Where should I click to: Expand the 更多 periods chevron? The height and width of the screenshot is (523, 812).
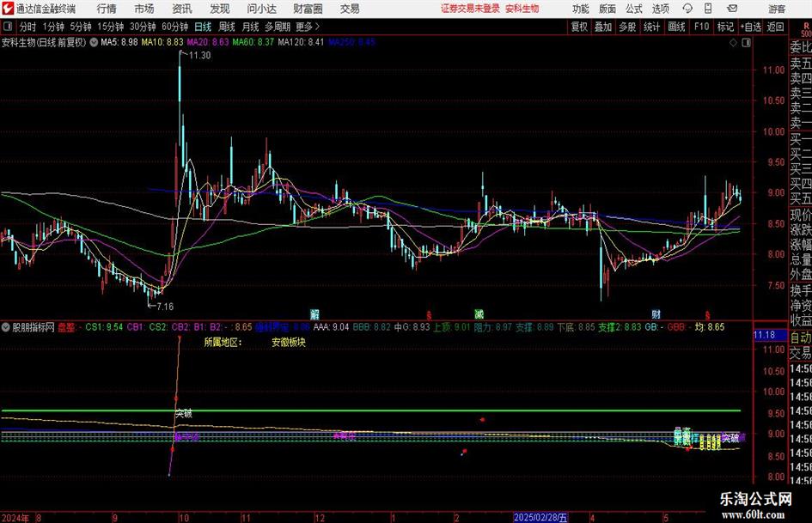308,27
